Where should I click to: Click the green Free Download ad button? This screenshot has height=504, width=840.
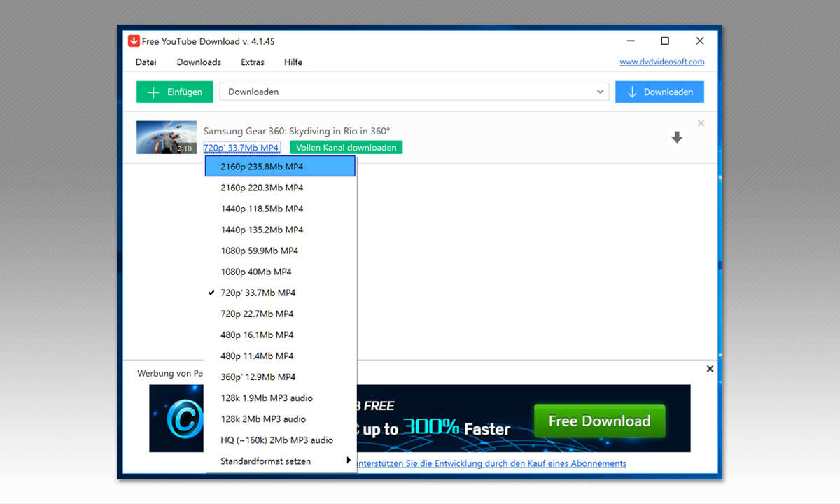[599, 421]
